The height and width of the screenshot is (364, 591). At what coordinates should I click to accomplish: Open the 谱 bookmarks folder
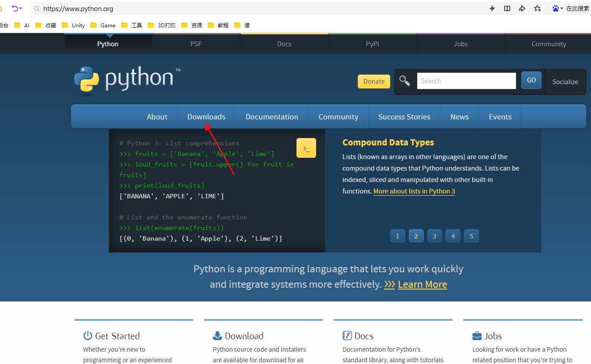pos(242,25)
